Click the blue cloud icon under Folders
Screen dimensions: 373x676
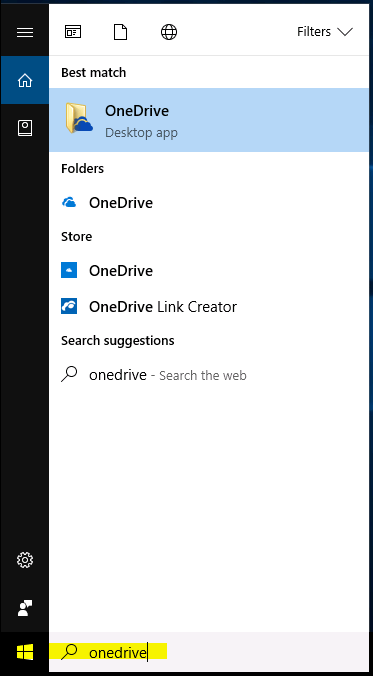click(x=69, y=202)
